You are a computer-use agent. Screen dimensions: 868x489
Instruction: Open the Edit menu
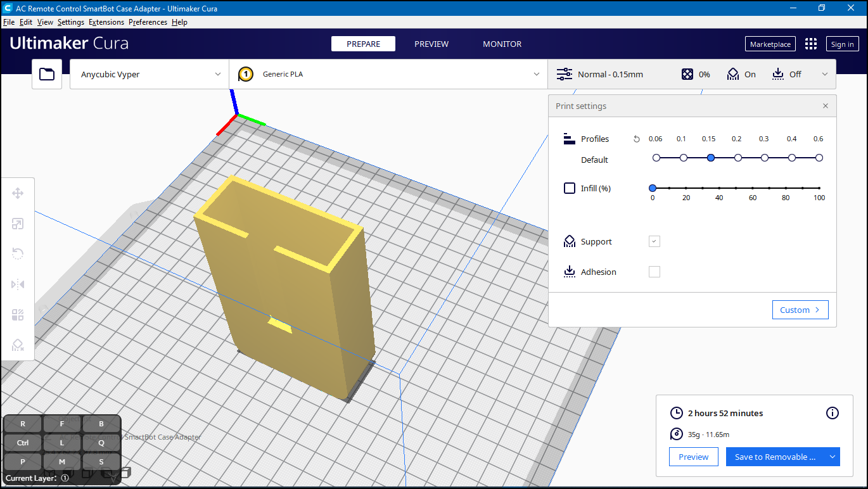tap(26, 22)
